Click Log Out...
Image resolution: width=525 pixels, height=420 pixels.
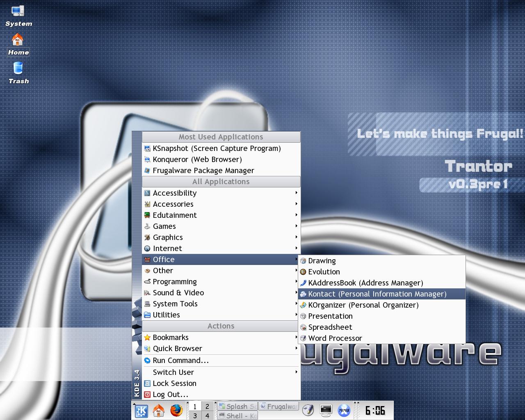(x=221, y=395)
